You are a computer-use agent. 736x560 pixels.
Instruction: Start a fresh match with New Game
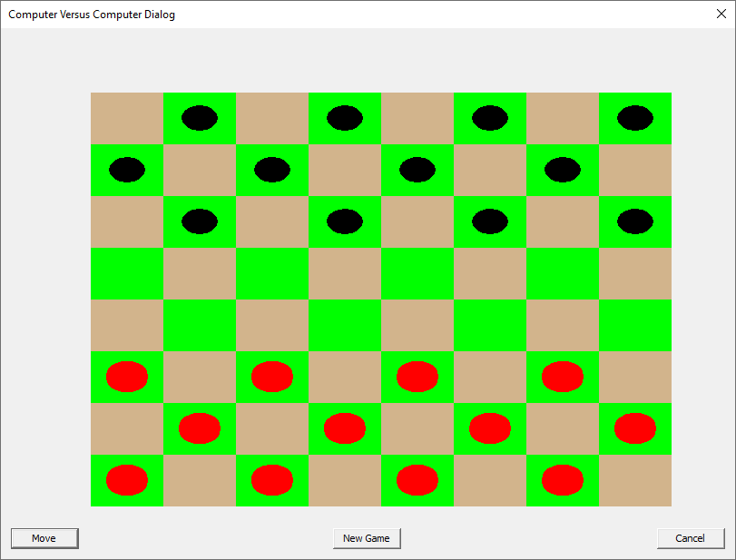click(x=367, y=537)
